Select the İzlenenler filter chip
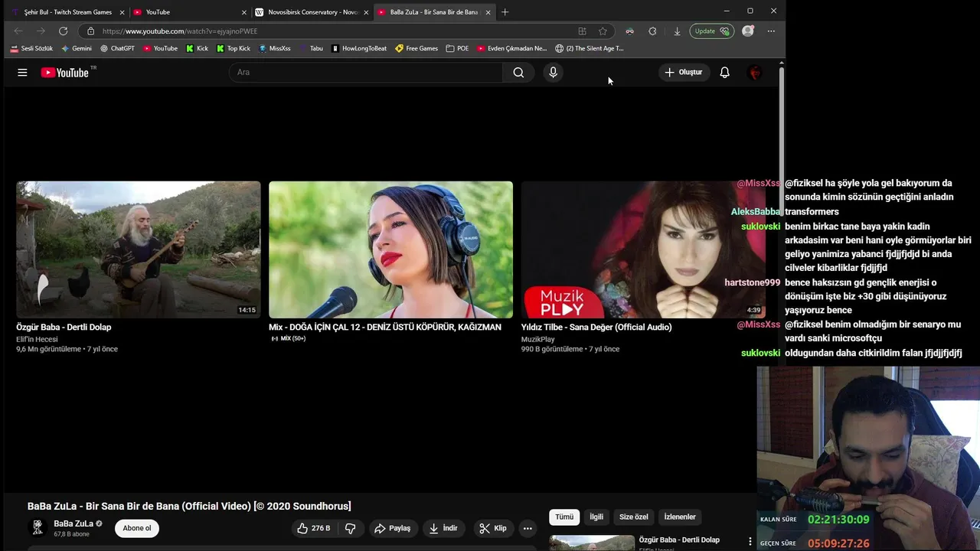 coord(680,517)
